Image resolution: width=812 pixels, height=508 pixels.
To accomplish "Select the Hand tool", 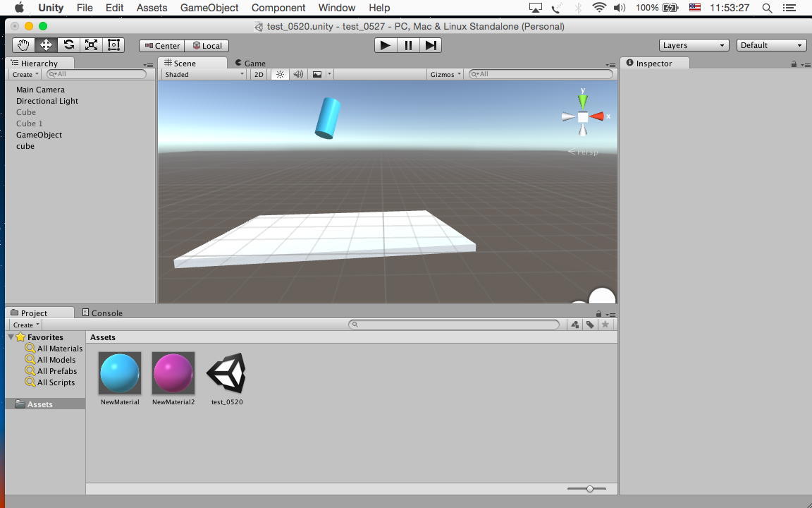I will pyautogui.click(x=23, y=45).
